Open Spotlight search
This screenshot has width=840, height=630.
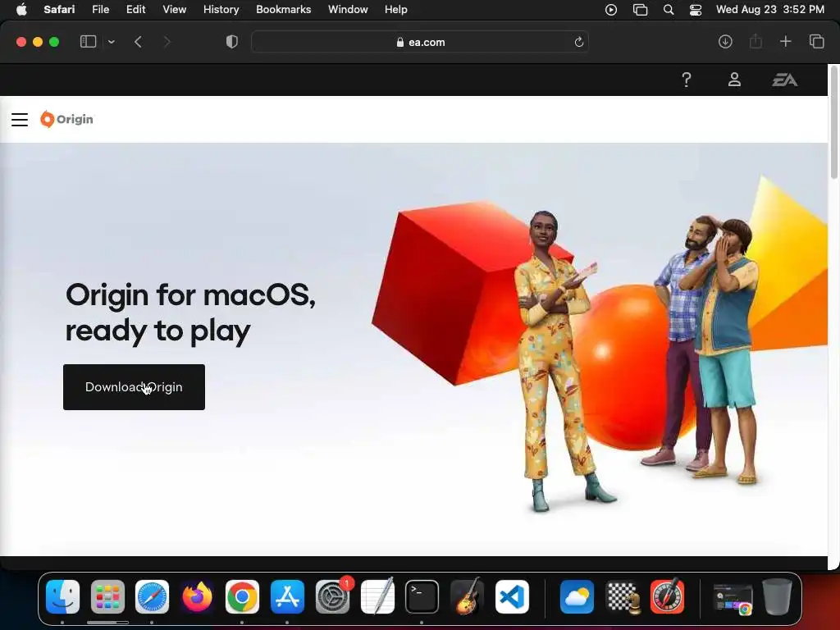[669, 10]
